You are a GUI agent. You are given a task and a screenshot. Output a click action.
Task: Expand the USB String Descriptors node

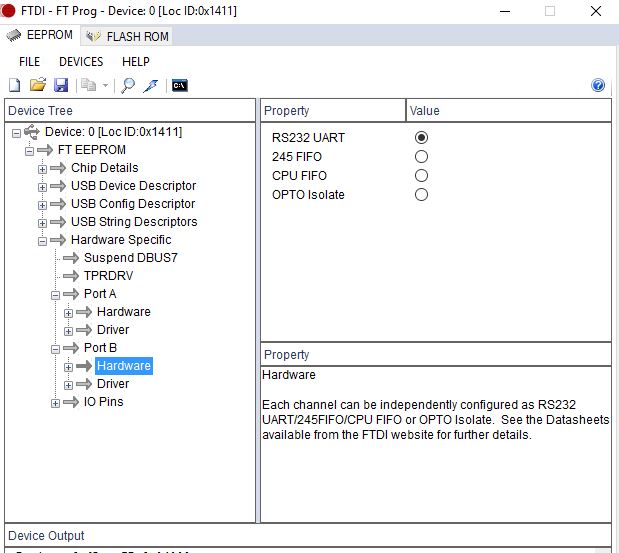tap(42, 223)
